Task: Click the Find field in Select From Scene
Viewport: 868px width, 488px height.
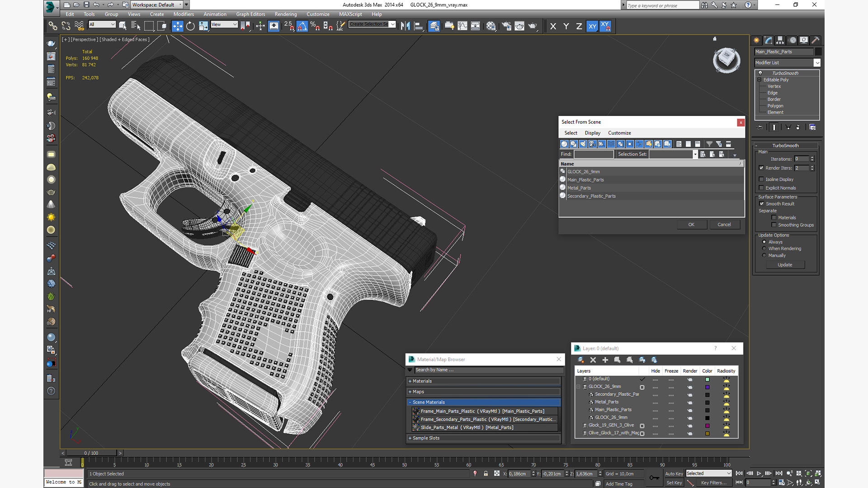Action: pyautogui.click(x=594, y=154)
